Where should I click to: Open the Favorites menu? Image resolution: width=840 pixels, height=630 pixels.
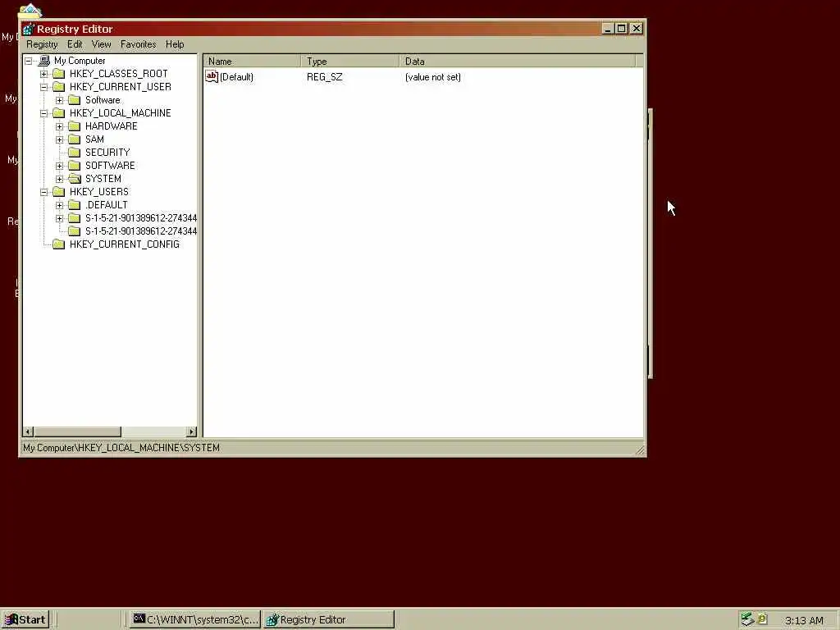coord(138,44)
